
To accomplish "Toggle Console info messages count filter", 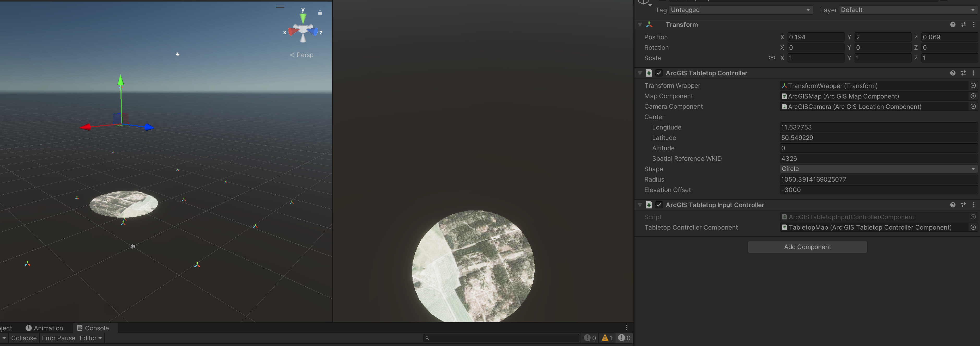I will (x=590, y=338).
